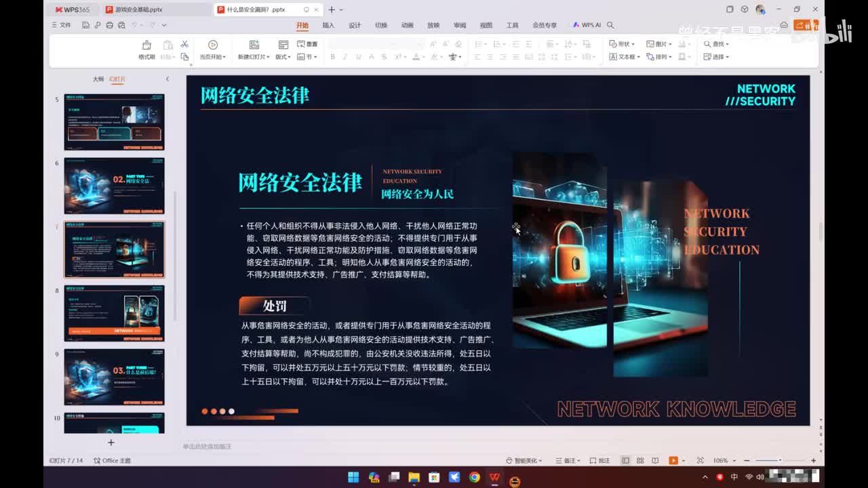The width and height of the screenshot is (868, 488).
Task: Open the Animation (动画) ribbon tab
Action: tap(407, 25)
